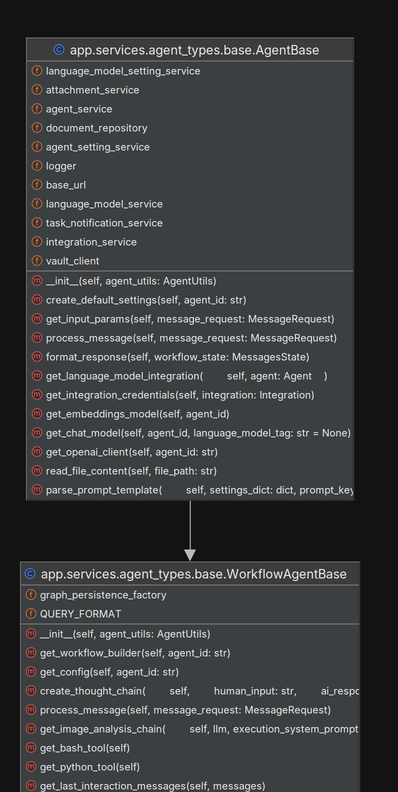398x792 pixels.
Task: Click field icon next to vault_client
Action: [x=37, y=261]
